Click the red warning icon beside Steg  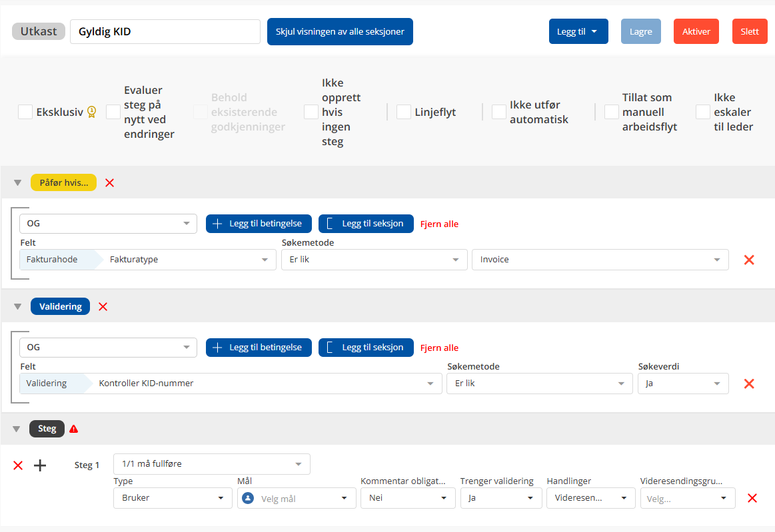pyautogui.click(x=73, y=429)
